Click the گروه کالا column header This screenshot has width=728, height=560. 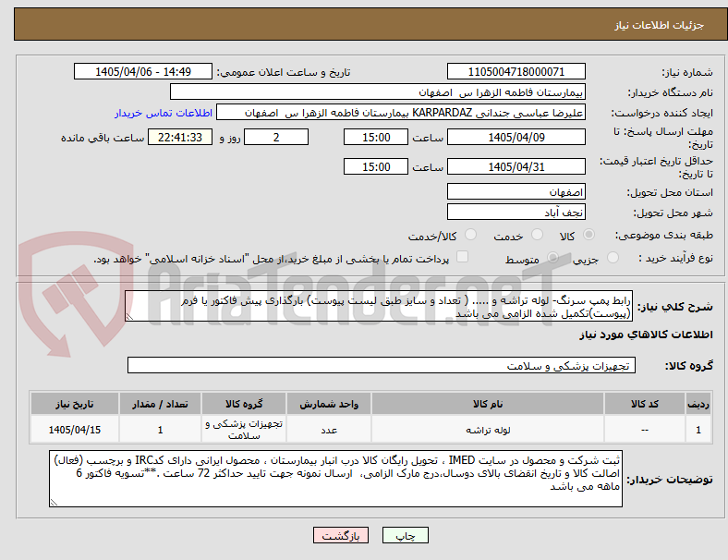pos(244,404)
